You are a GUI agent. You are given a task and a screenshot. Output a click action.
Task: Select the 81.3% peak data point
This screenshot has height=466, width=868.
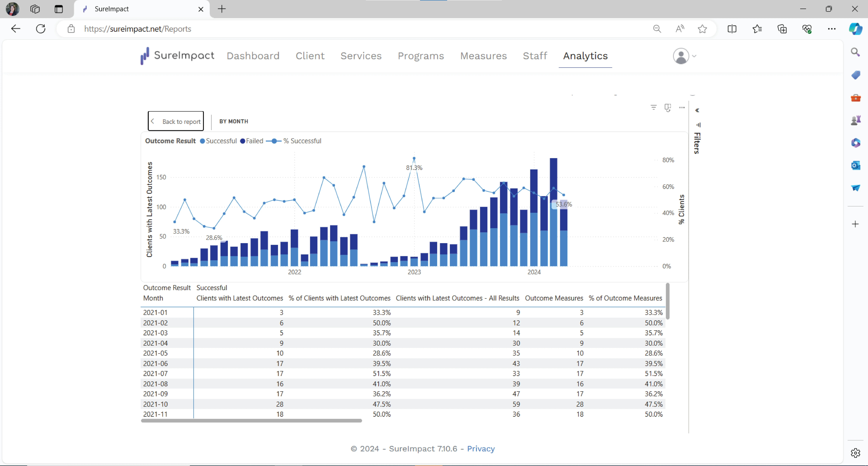[414, 158]
